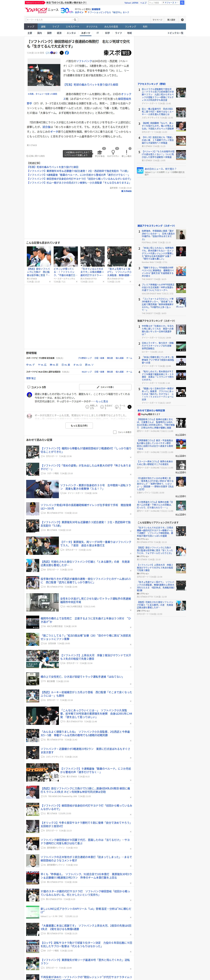The image size is (210, 980).
Task: Share the article on X
Action: click(x=62, y=53)
